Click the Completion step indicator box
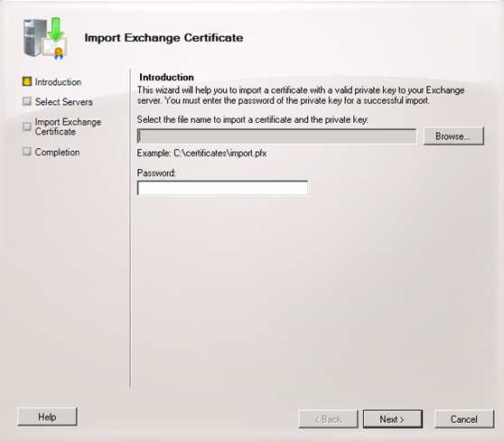Screen dimensions: 504x441 coord(27,152)
